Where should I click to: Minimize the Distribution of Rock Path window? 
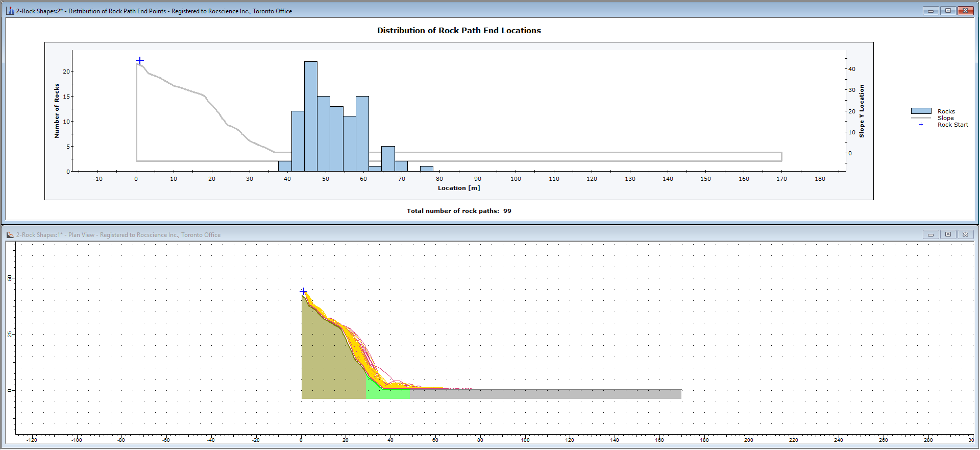point(930,11)
